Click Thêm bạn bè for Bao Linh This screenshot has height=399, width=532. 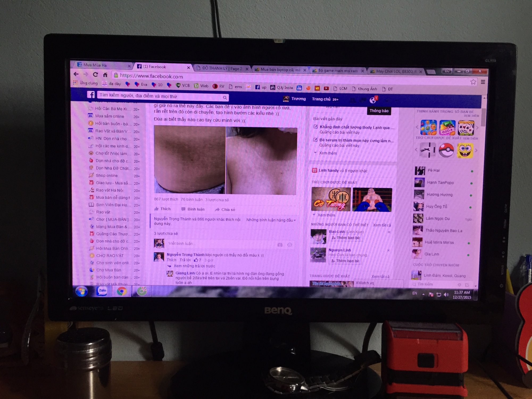point(346,238)
